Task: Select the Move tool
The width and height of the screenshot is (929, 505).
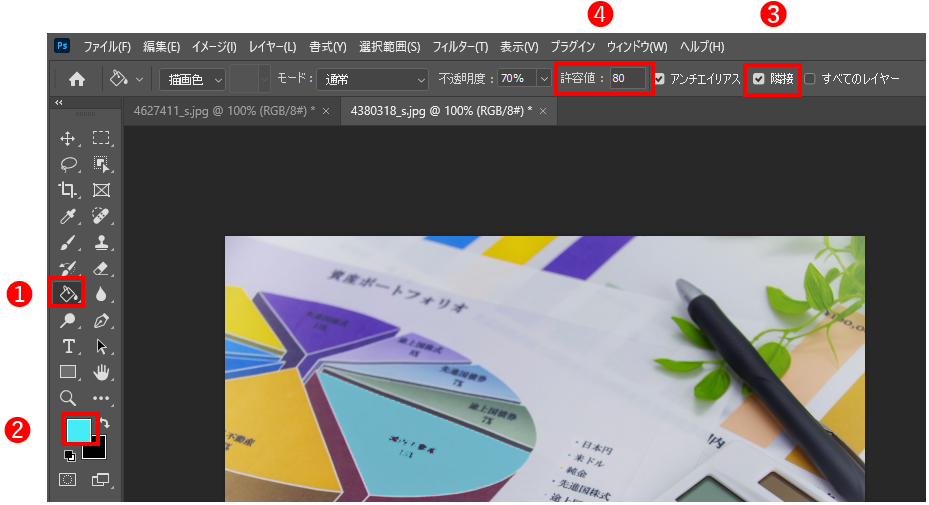Action: (x=68, y=138)
